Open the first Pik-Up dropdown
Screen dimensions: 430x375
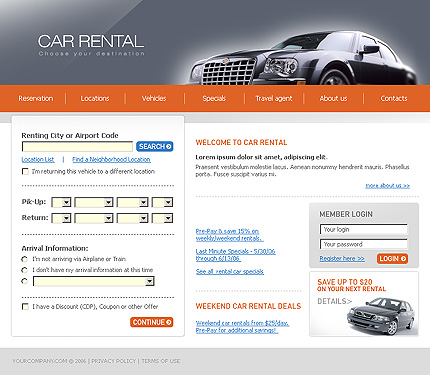[62, 202]
